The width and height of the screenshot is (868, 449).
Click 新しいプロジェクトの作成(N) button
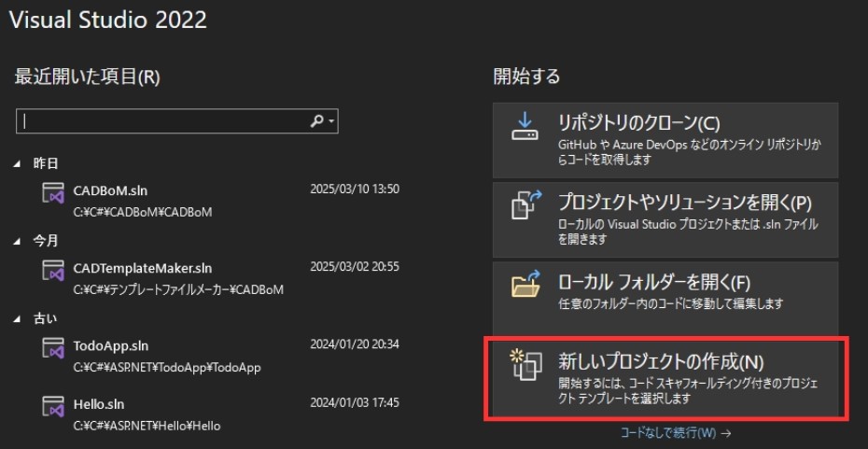pyautogui.click(x=665, y=379)
